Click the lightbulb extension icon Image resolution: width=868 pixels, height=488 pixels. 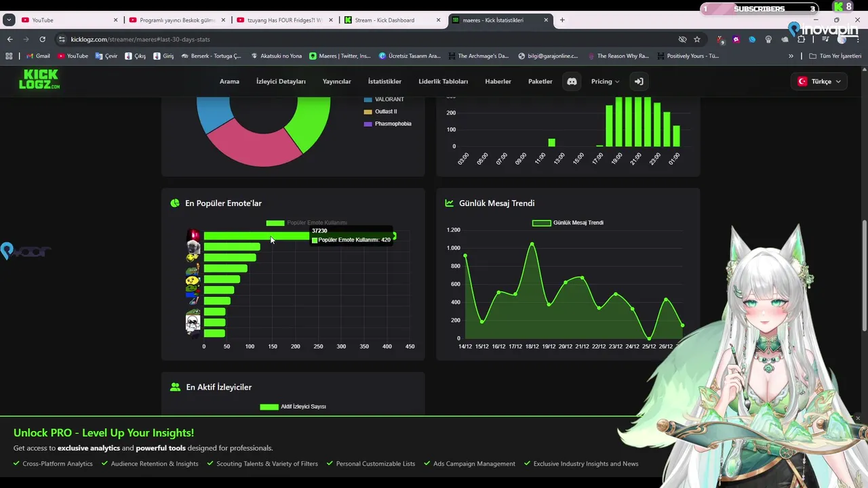[x=768, y=39]
